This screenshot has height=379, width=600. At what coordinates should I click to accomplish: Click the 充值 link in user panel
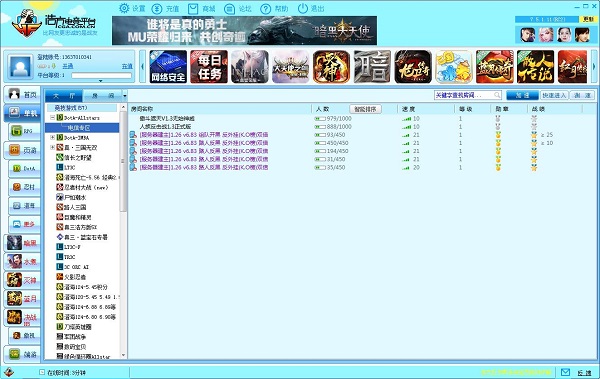coord(127,66)
